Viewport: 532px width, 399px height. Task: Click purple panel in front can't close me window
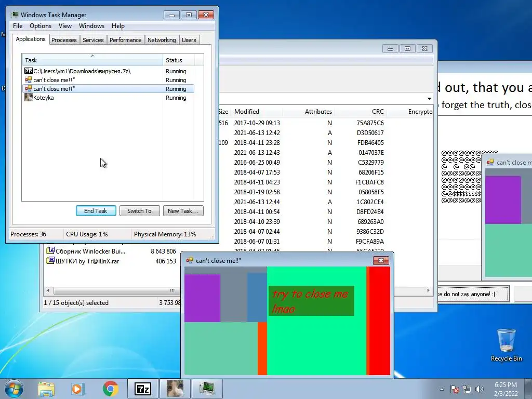202,298
